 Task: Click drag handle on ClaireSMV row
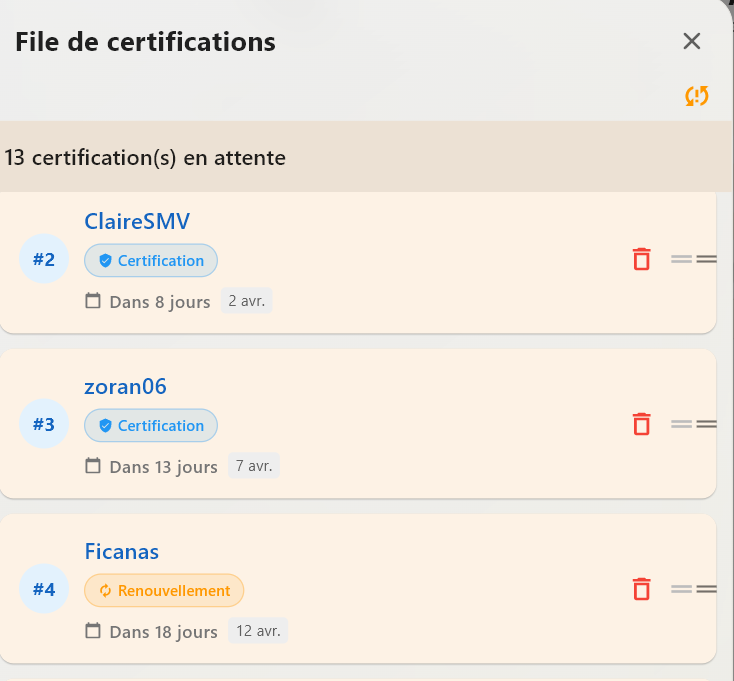click(x=694, y=259)
